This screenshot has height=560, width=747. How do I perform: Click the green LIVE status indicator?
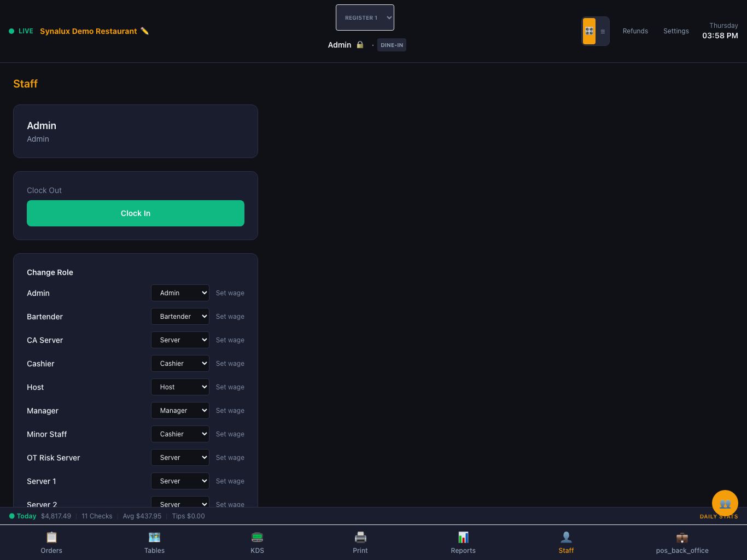click(21, 31)
